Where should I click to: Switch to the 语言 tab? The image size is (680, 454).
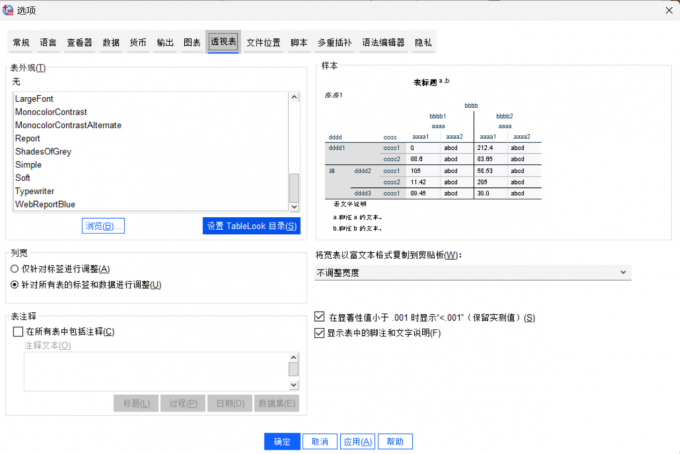point(48,42)
